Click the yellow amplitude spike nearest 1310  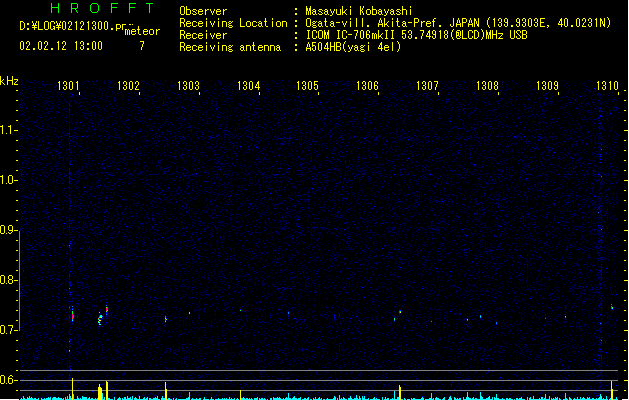pos(612,390)
